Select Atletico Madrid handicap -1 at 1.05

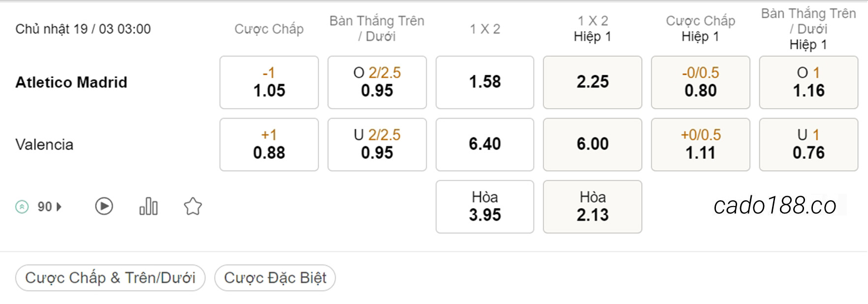click(269, 82)
